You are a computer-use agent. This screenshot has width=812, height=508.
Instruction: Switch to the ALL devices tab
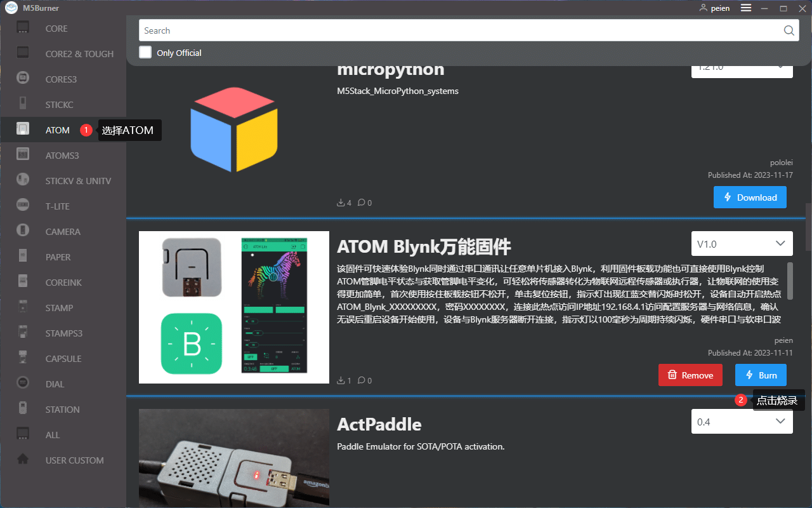click(x=22, y=434)
